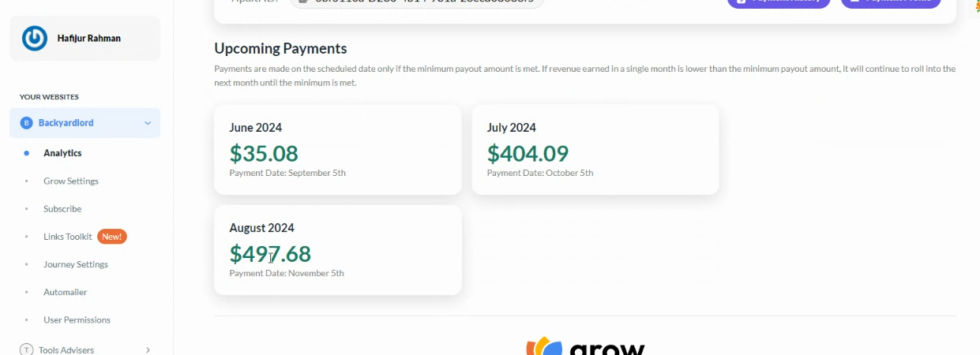Click the Backyardlord 'B' site badge icon
This screenshot has width=980, height=355.
[26, 123]
